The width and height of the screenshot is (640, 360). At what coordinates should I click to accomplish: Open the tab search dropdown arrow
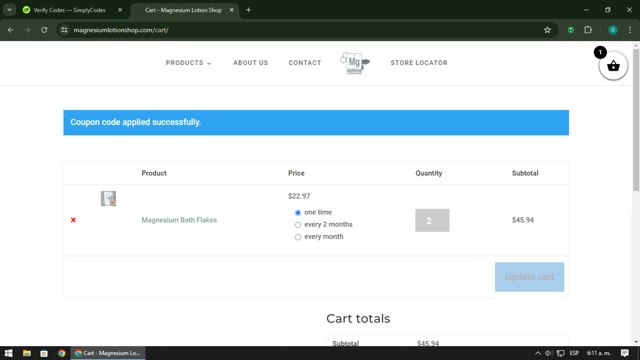pyautogui.click(x=9, y=10)
